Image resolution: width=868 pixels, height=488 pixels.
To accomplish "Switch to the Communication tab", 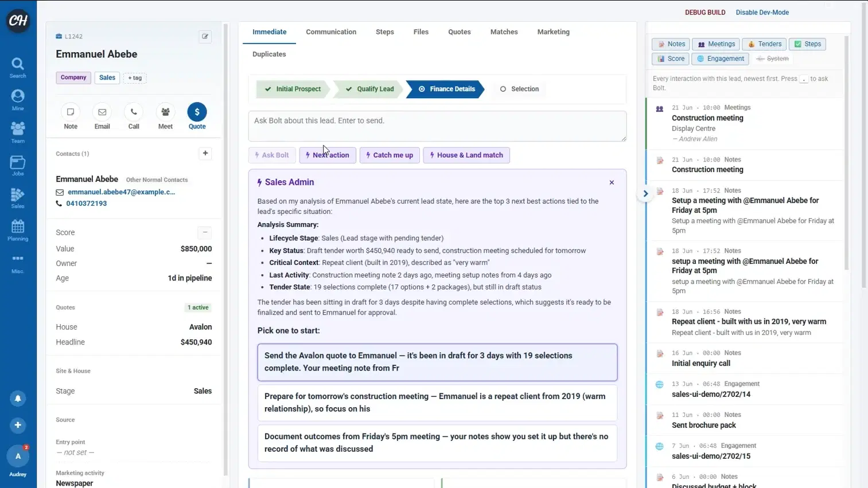I will 331,32.
